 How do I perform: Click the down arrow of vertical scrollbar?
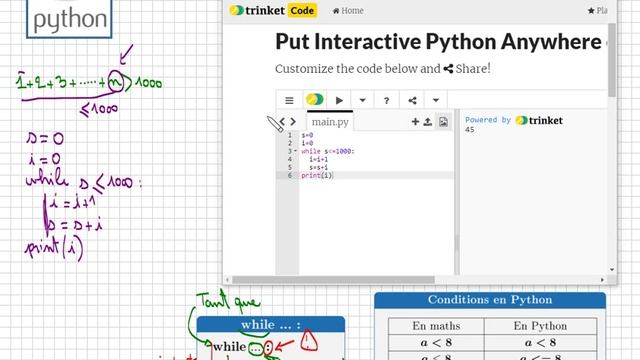click(612, 269)
